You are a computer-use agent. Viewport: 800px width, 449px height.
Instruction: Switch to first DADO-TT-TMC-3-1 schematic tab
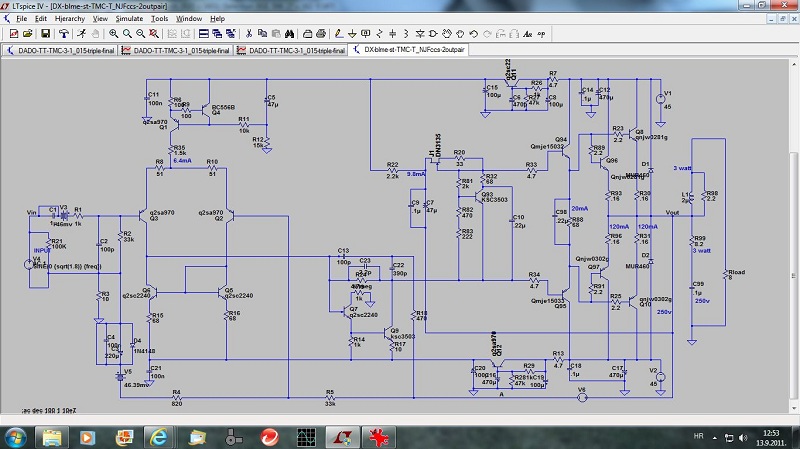(x=61, y=48)
